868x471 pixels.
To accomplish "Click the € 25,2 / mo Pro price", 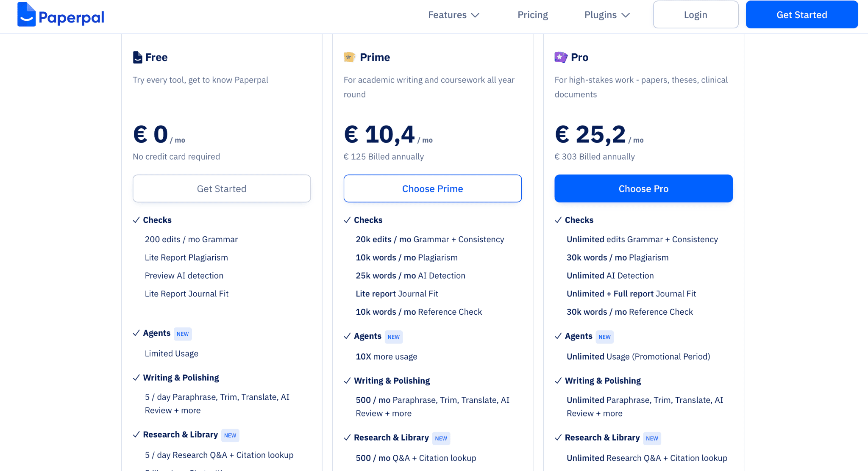I will click(x=599, y=135).
